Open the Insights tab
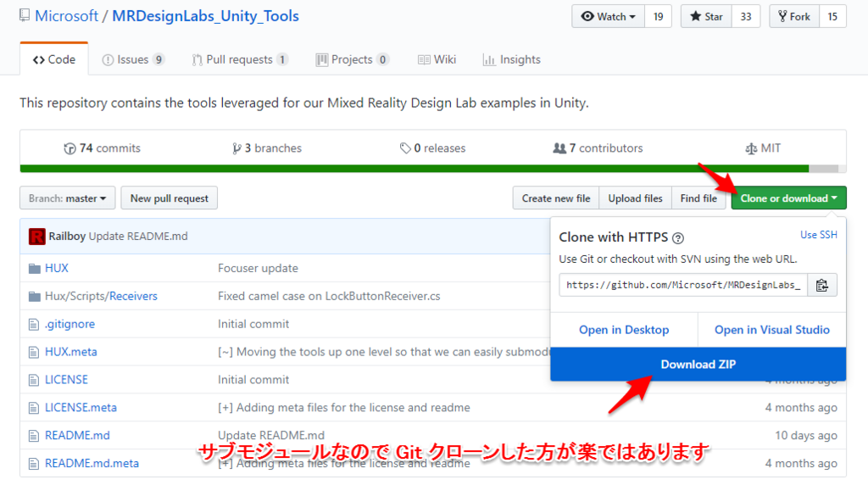 pos(511,59)
